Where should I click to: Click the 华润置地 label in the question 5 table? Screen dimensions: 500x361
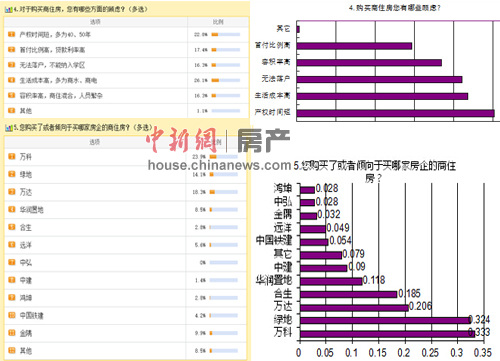pyautogui.click(x=32, y=210)
